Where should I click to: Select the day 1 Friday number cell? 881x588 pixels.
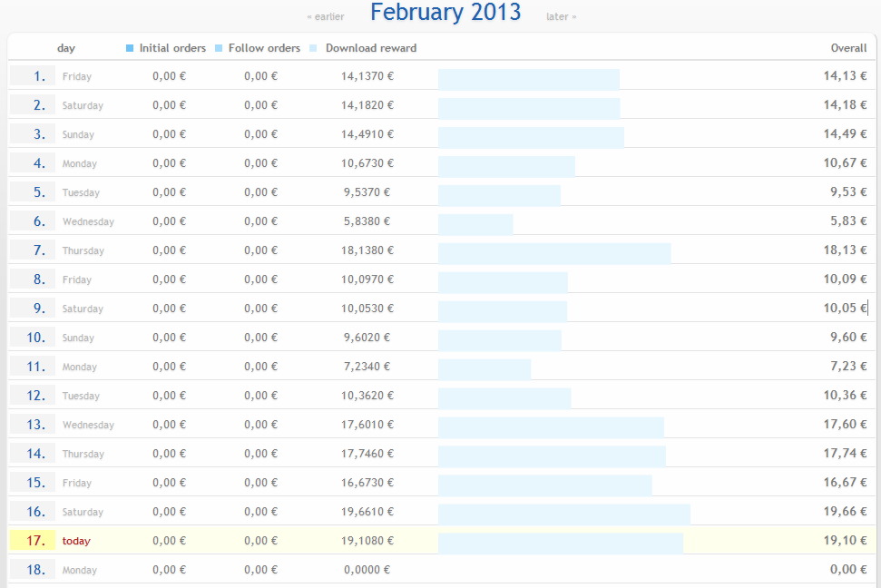tap(33, 76)
